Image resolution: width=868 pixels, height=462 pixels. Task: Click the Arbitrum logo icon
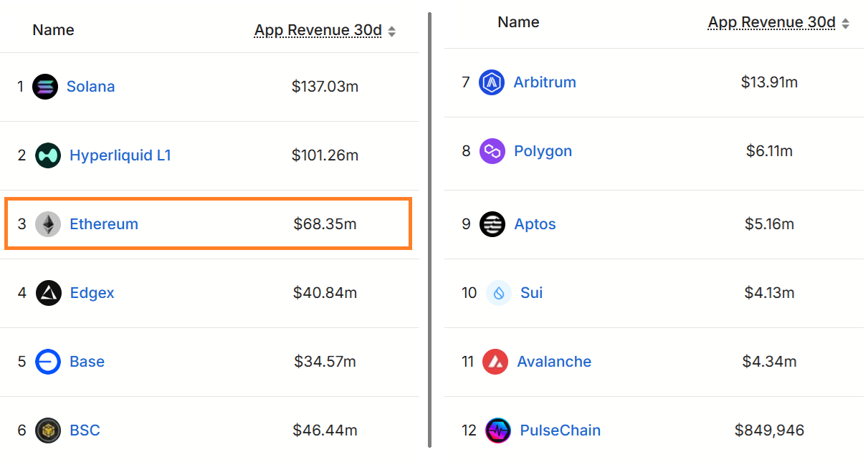[492, 82]
